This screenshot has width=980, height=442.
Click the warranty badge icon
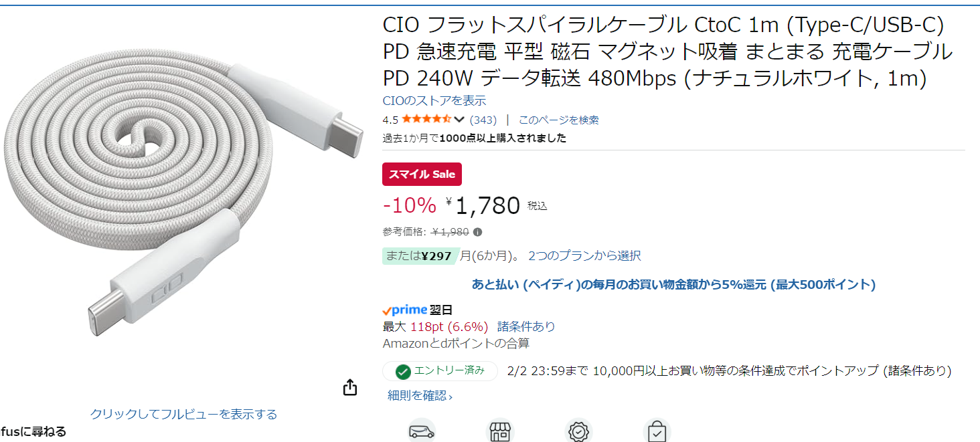coord(577,431)
